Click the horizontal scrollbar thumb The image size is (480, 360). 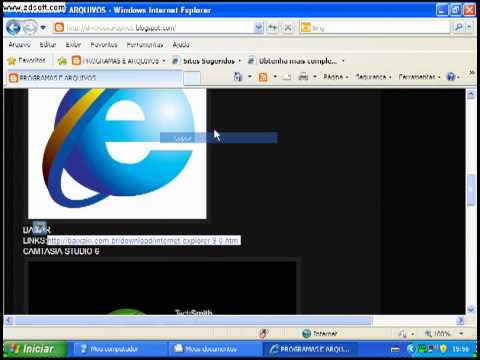coord(193,321)
